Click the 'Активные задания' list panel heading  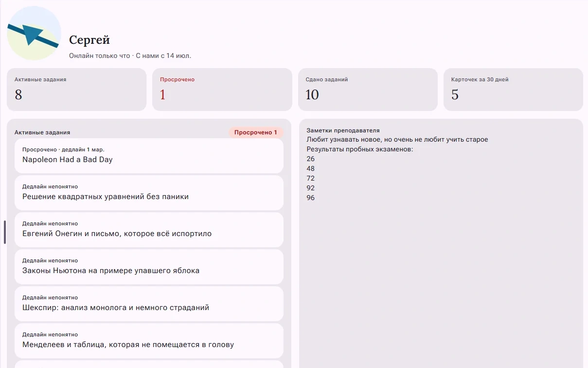point(42,132)
